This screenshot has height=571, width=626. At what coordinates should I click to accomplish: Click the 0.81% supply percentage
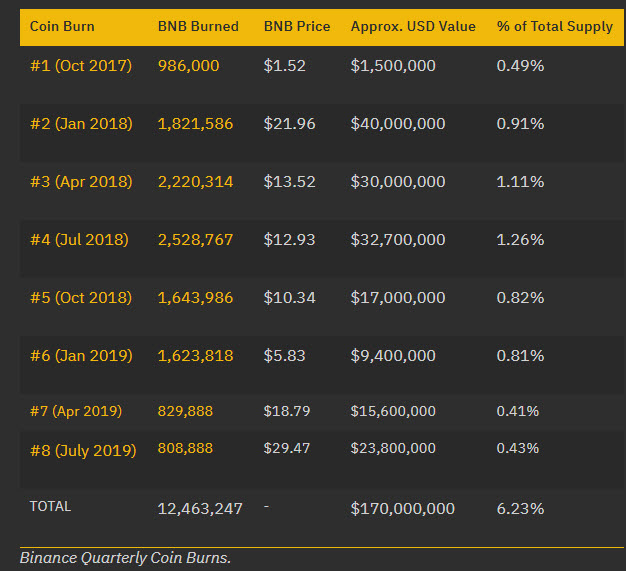pyautogui.click(x=520, y=356)
